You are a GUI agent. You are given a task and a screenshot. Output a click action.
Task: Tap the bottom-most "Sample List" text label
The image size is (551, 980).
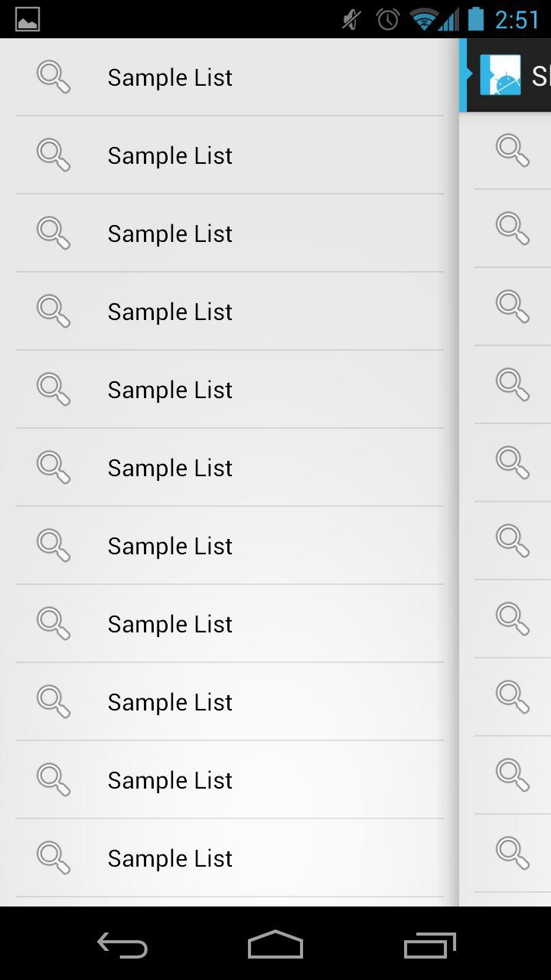point(170,858)
